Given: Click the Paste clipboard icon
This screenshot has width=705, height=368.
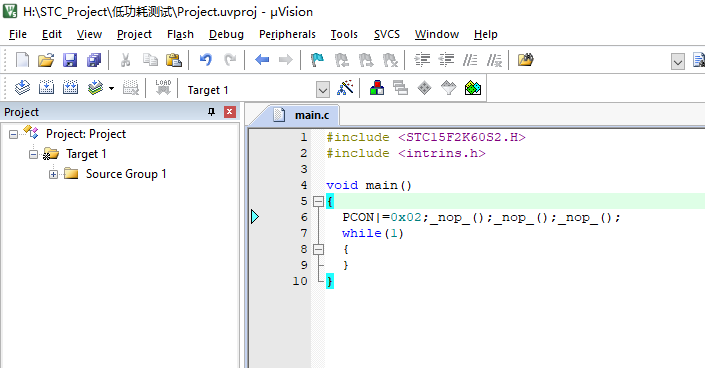Looking at the screenshot, I should (x=174, y=60).
